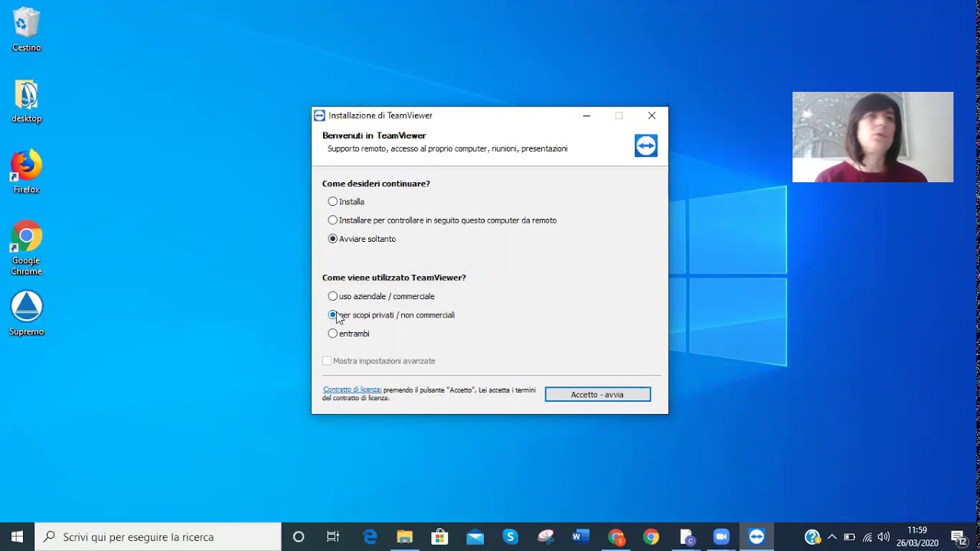
Task: Open the Supremo desktop shortcut
Action: pyautogui.click(x=26, y=313)
